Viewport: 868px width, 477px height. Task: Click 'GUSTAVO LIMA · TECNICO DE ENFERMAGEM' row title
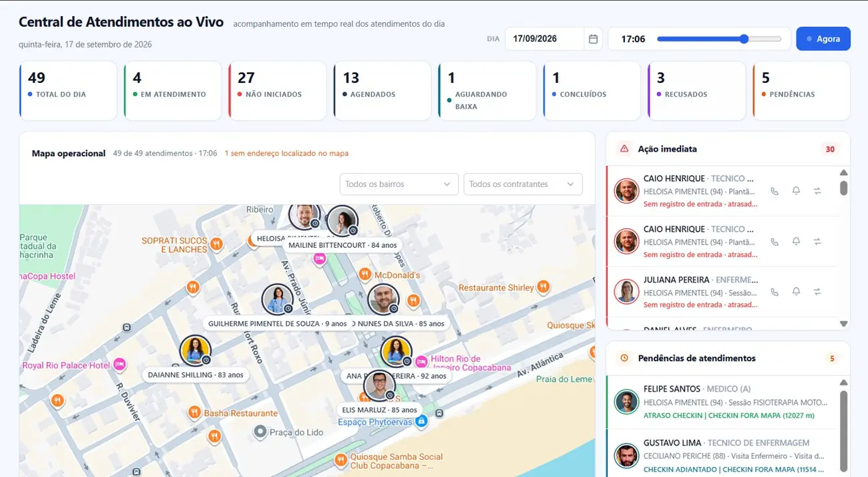point(726,443)
